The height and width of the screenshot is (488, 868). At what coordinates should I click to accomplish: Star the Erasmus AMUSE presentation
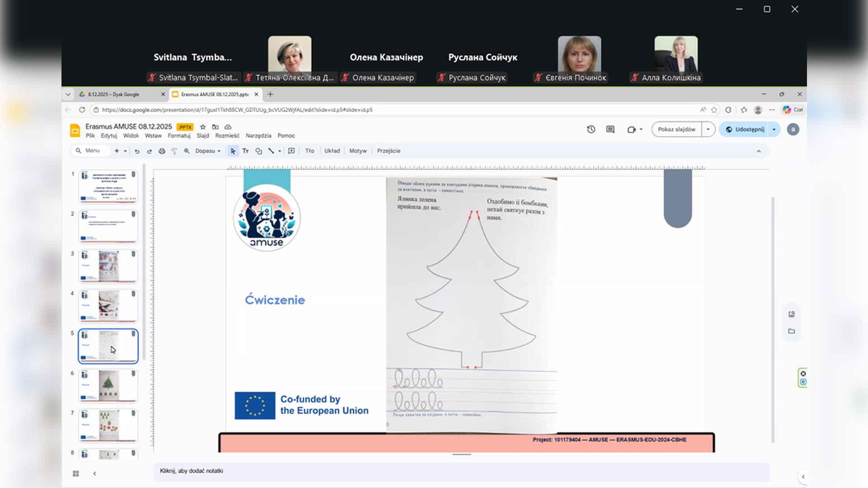tap(203, 127)
